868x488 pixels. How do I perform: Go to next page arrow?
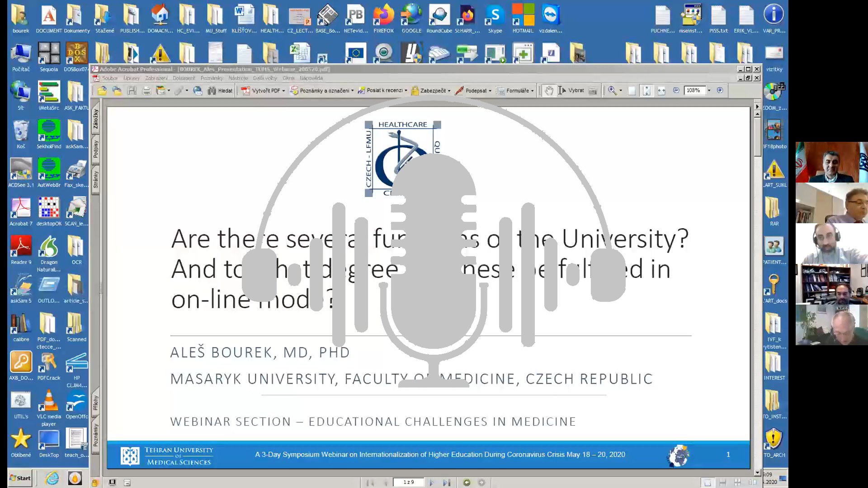click(432, 483)
